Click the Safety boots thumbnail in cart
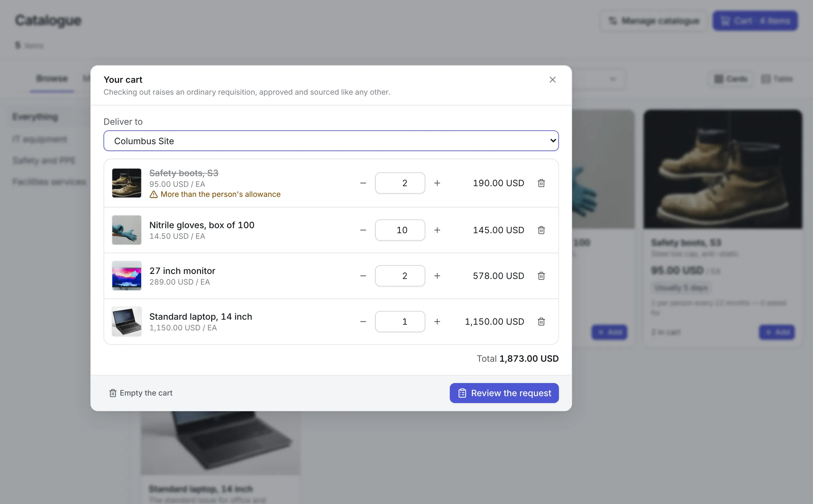Image resolution: width=813 pixels, height=504 pixels. point(126,183)
